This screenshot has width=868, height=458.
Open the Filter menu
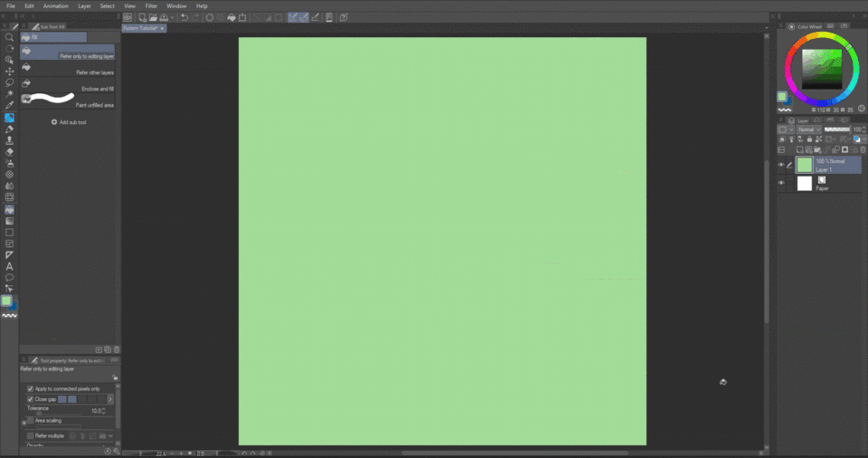coord(151,6)
